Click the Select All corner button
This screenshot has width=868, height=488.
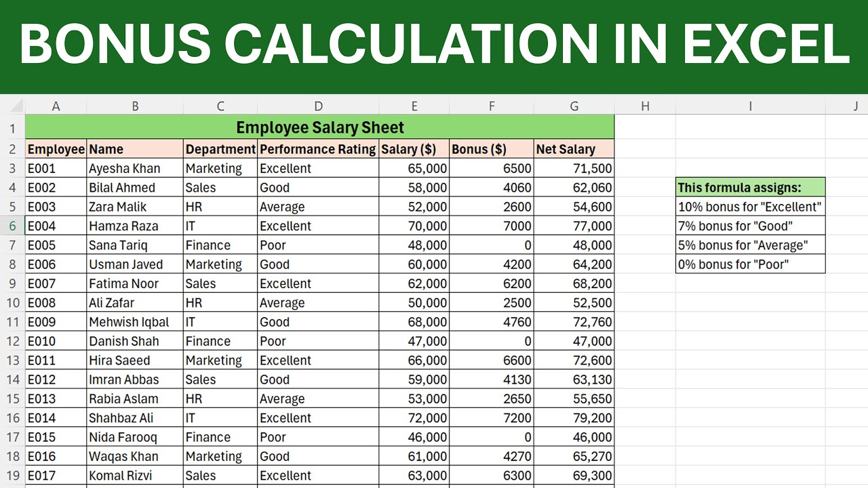tap(12, 106)
